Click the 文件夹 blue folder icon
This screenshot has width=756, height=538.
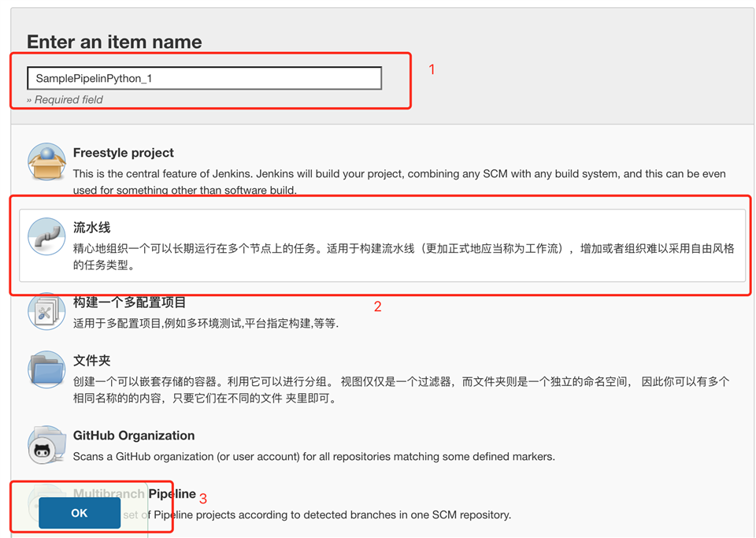[46, 369]
